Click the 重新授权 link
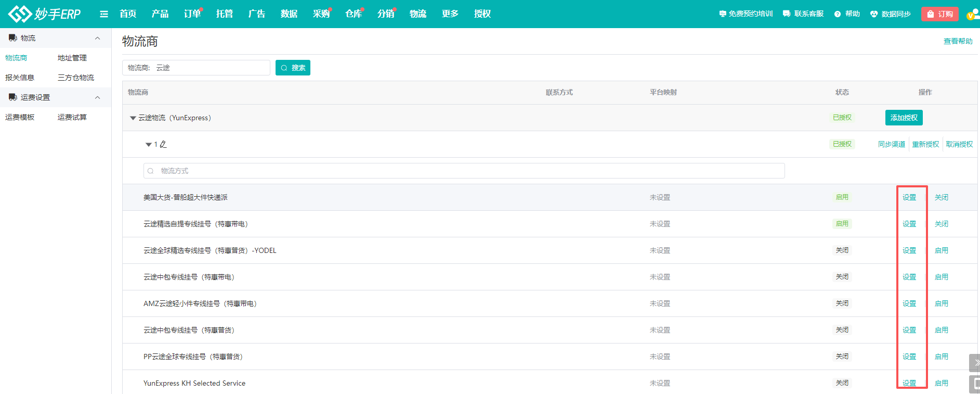 [925, 144]
